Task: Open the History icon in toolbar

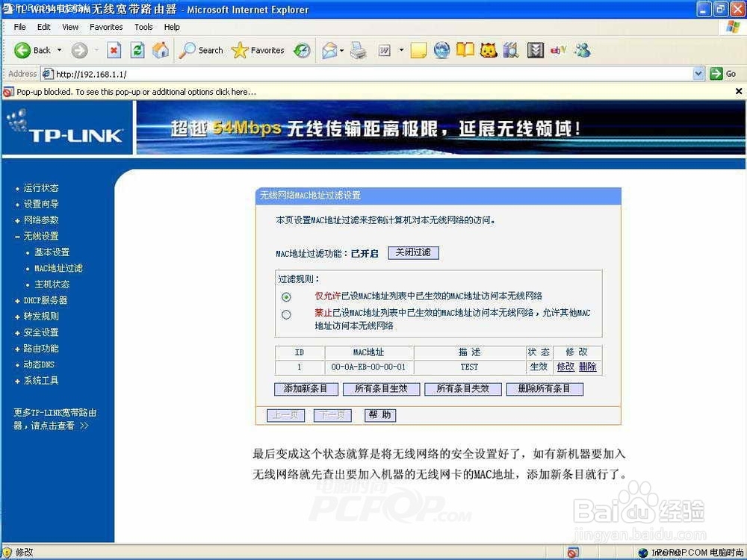Action: [302, 50]
